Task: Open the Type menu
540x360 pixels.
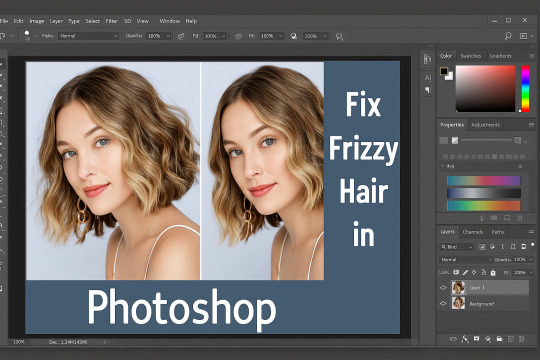Action: pos(74,21)
